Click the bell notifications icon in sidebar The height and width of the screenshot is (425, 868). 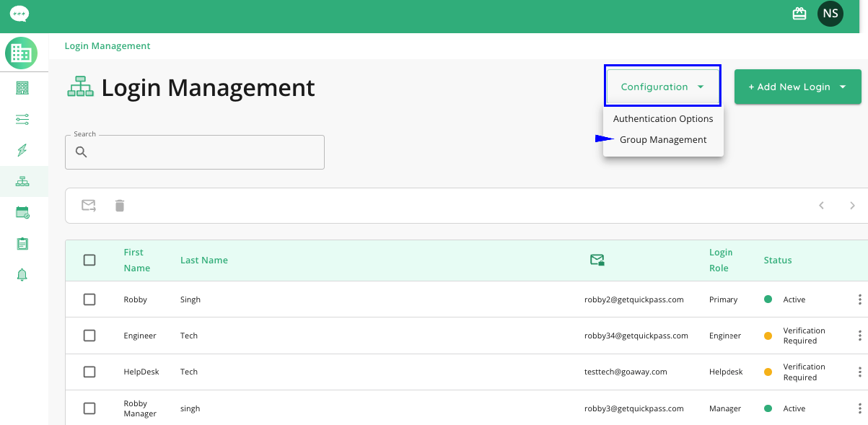pyautogui.click(x=22, y=274)
